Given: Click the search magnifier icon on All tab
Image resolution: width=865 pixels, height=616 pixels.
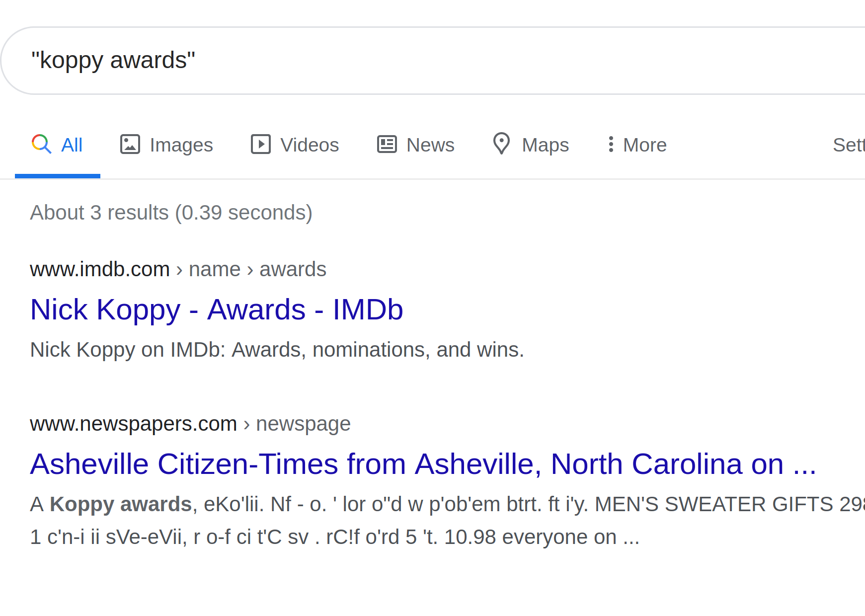Looking at the screenshot, I should [41, 144].
